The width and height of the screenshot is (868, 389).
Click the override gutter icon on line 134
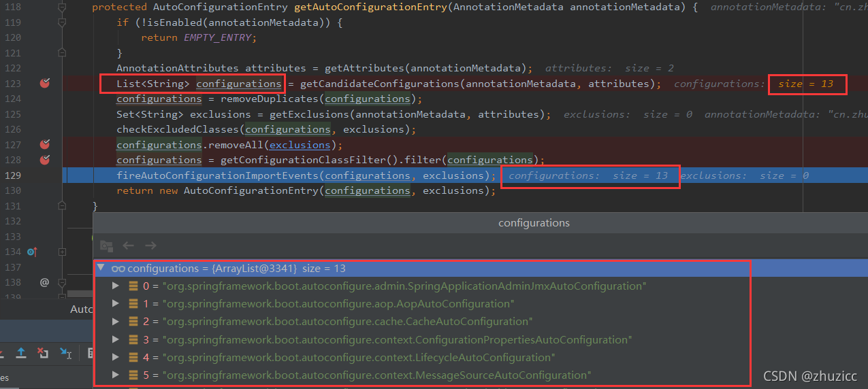(31, 252)
